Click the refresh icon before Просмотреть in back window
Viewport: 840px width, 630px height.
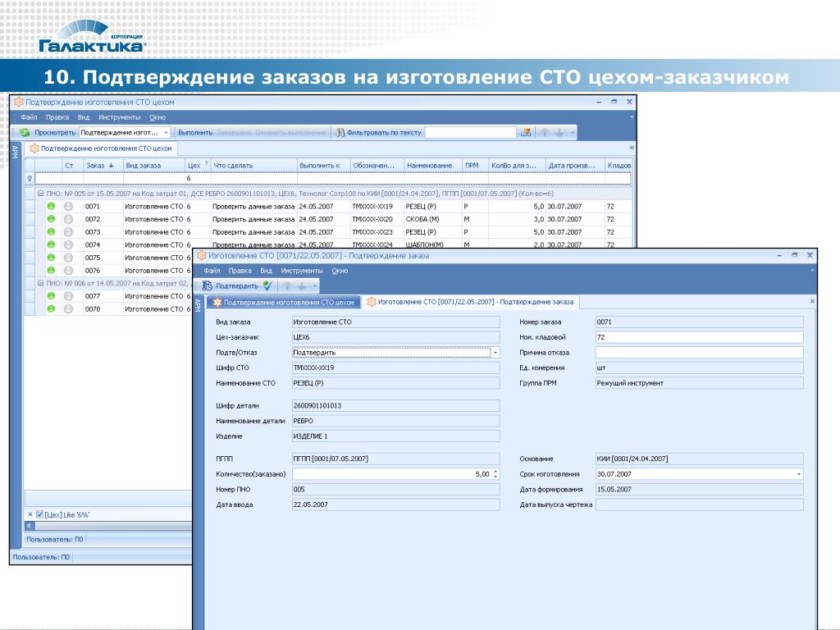[25, 132]
